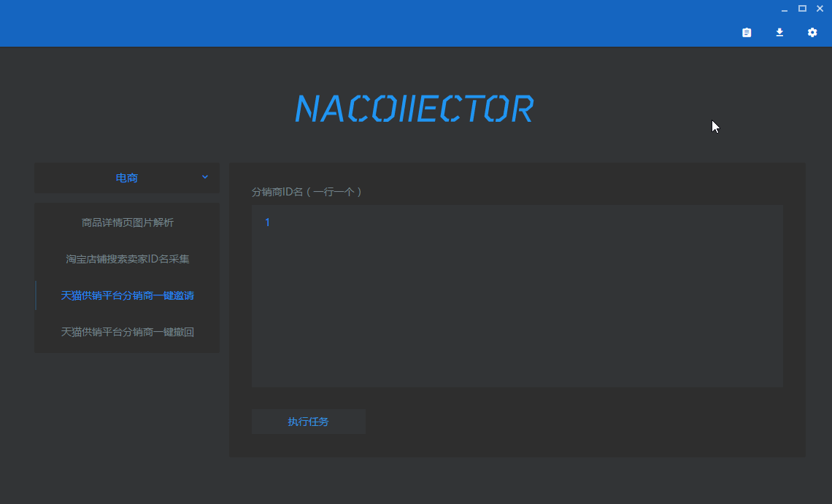Select 天猫供销平台分销商一键撤回 menu item
Viewport: 832px width, 504px height.
tap(127, 332)
